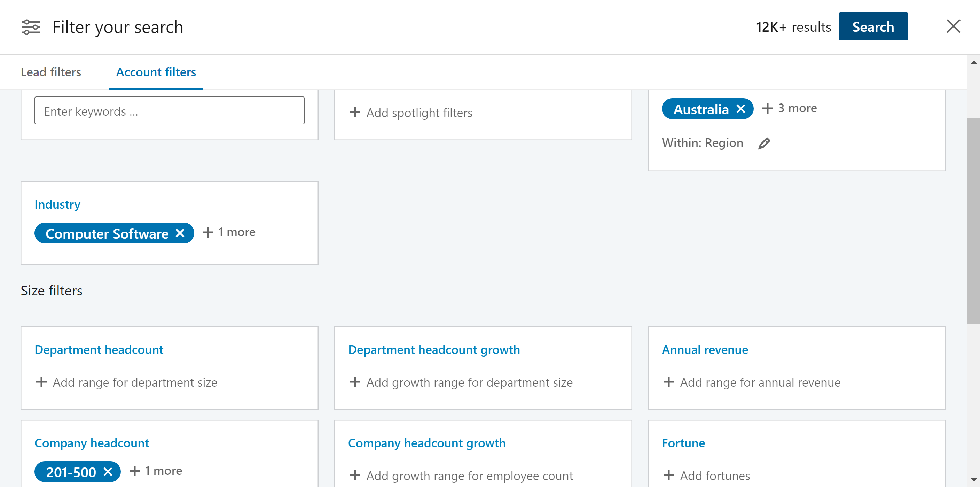Screen dimensions: 980x487
Task: Remove the 201-500 headcount chip
Action: [x=108, y=472]
